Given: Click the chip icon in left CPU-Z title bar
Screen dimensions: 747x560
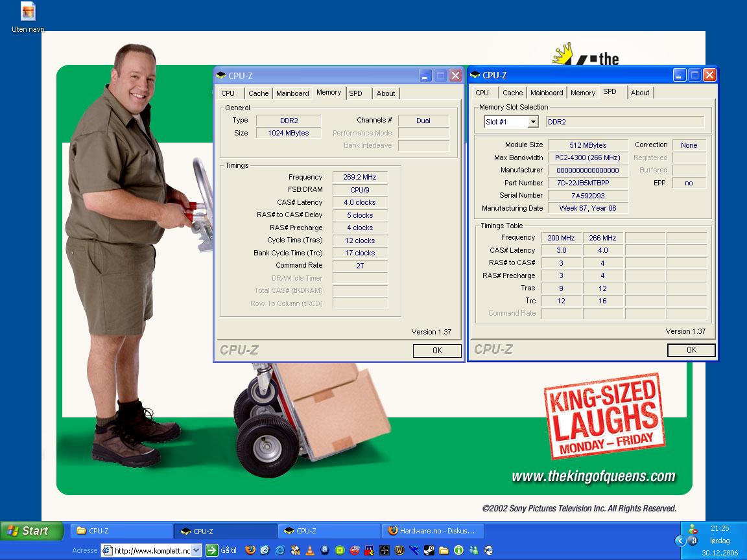Looking at the screenshot, I should 220,75.
